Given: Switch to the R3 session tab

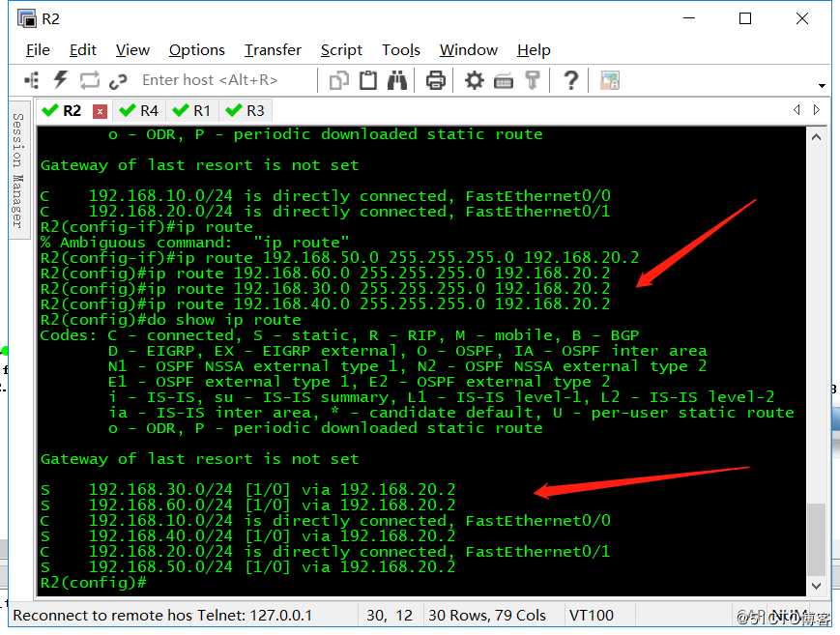Looking at the screenshot, I should coord(246,111).
